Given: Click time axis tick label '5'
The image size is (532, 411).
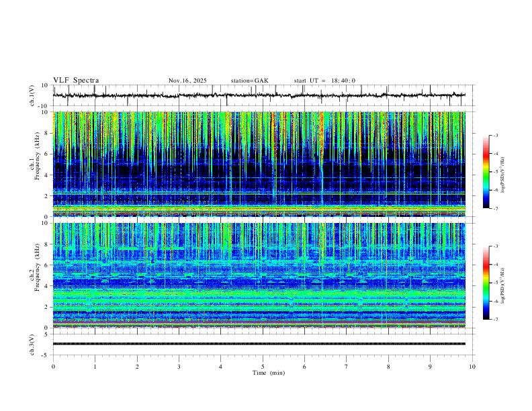Looking at the screenshot, I should click(x=263, y=367).
